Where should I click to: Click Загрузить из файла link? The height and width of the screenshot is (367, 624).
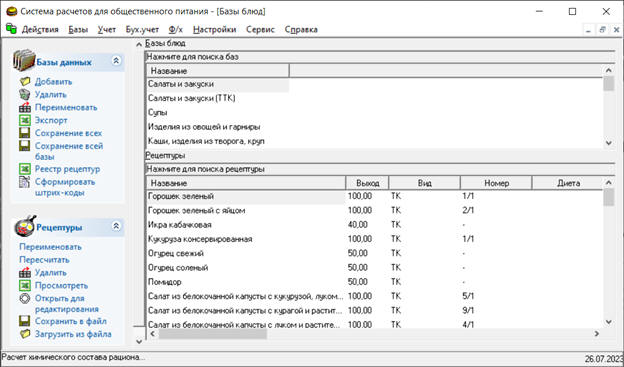[73, 334]
